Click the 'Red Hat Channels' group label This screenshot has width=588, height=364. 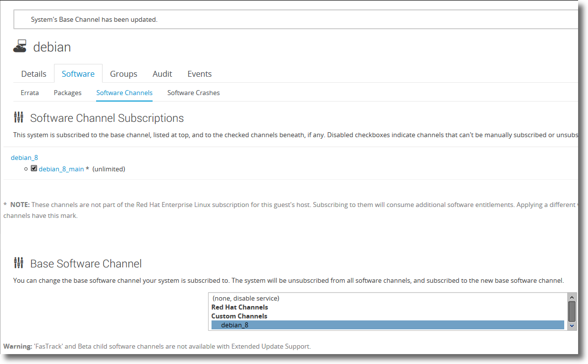point(240,308)
